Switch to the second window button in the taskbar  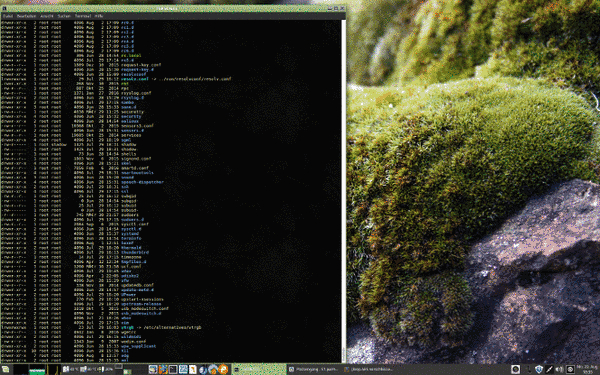pos(314,369)
